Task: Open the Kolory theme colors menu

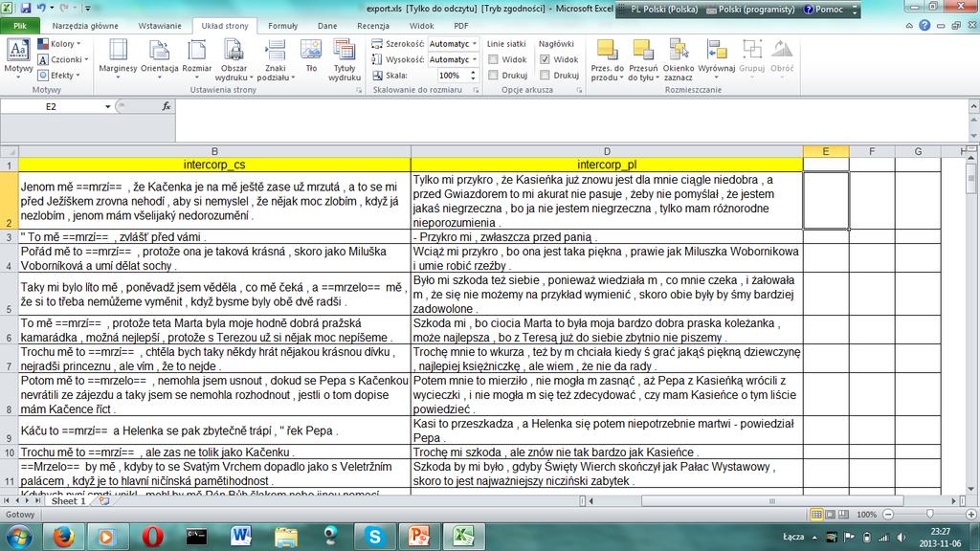Action: (x=59, y=44)
